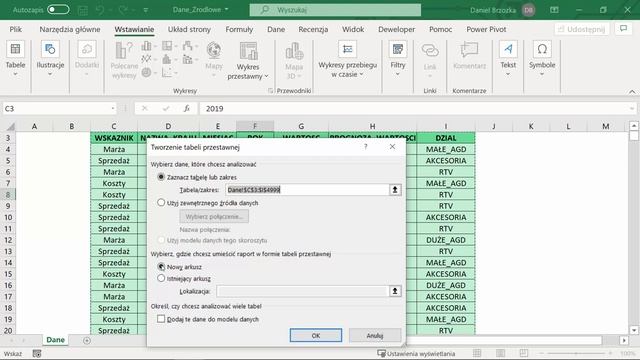Viewport: 640px width, 360px height.
Task: Click the Wyszukaj search box
Action: (335, 10)
